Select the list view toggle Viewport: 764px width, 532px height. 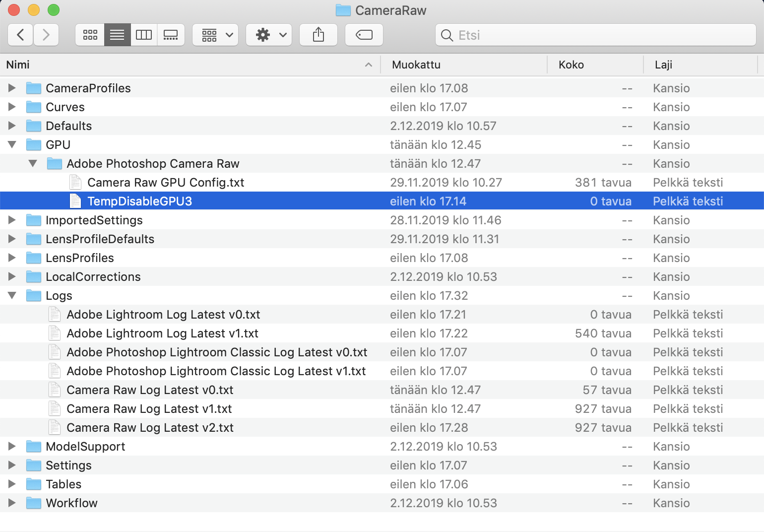click(117, 35)
